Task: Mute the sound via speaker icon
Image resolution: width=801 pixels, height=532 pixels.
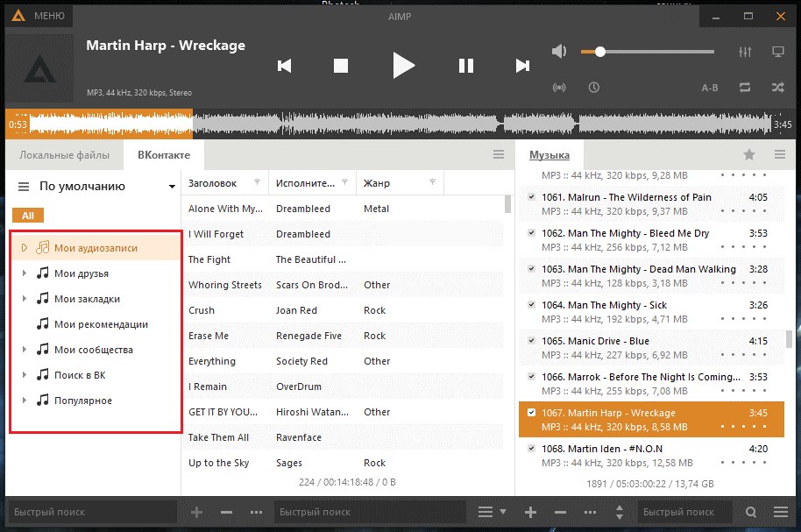Action: click(559, 52)
